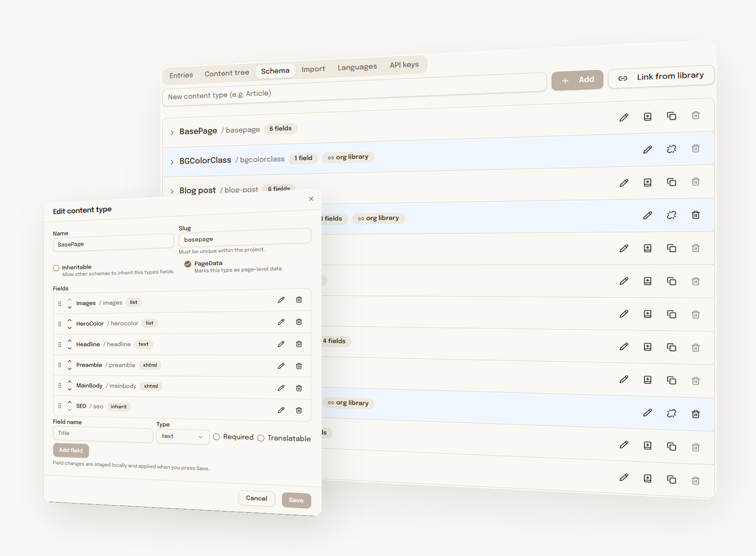The width and height of the screenshot is (756, 556).
Task: Move MainBody field down with arrow
Action: point(70,389)
